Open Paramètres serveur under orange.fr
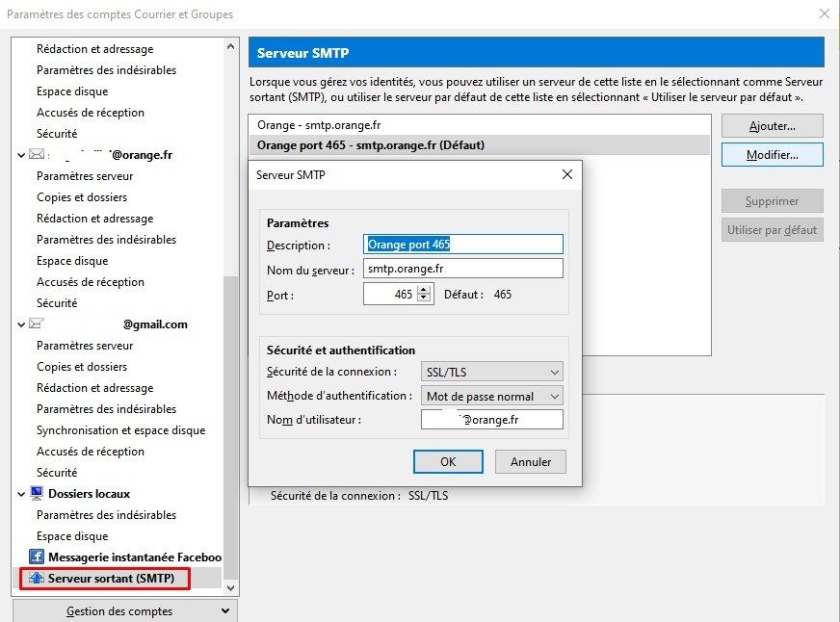The height and width of the screenshot is (622, 840). 85,176
